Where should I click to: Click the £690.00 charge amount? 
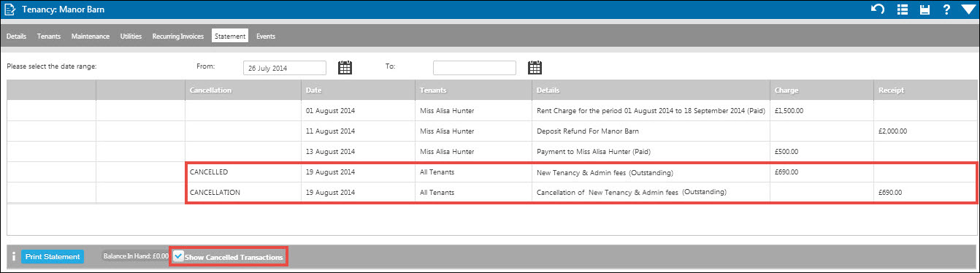[x=787, y=172]
